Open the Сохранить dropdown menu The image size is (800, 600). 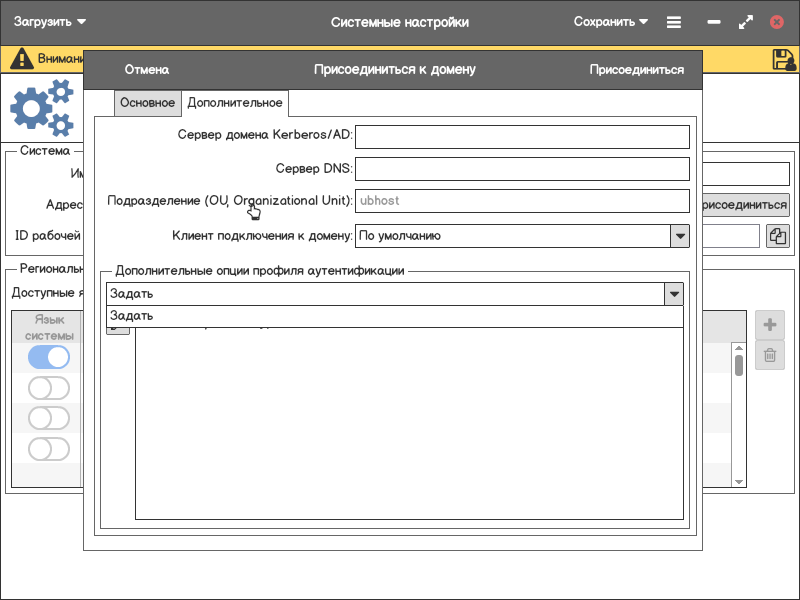611,22
